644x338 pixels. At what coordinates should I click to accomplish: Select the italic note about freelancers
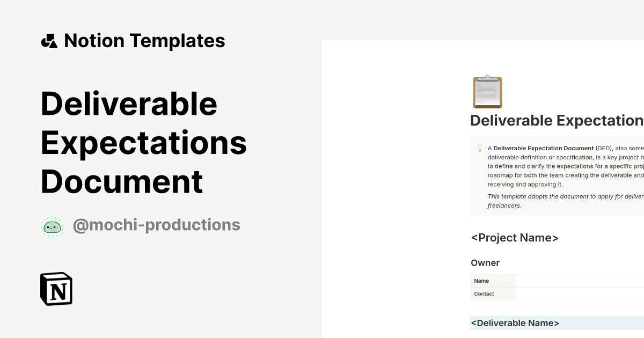click(558, 201)
